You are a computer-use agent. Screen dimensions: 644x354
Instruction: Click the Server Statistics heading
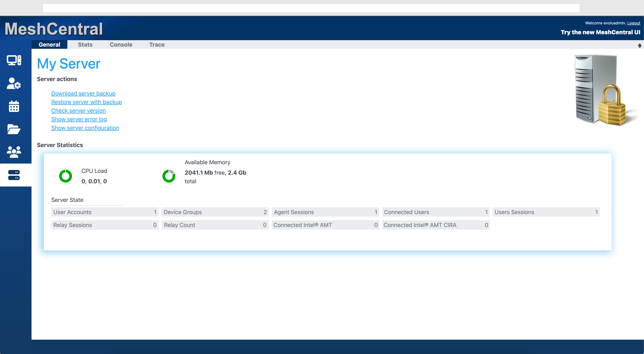(x=60, y=145)
